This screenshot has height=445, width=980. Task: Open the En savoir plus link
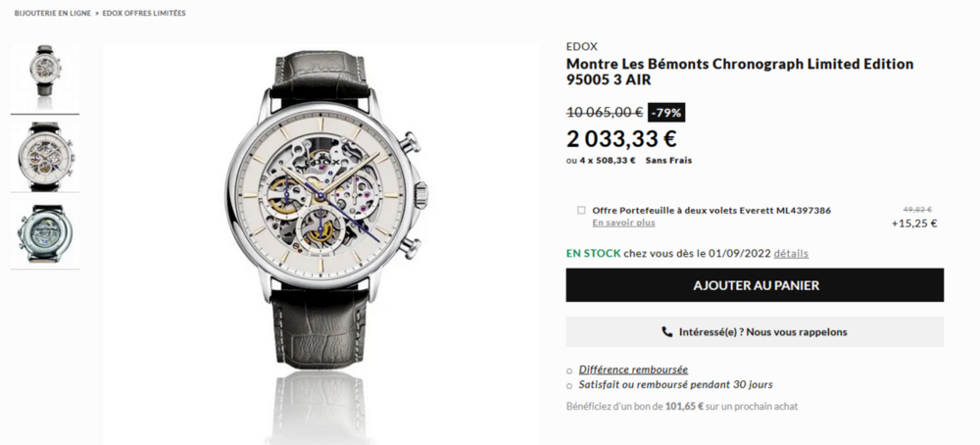(x=623, y=222)
